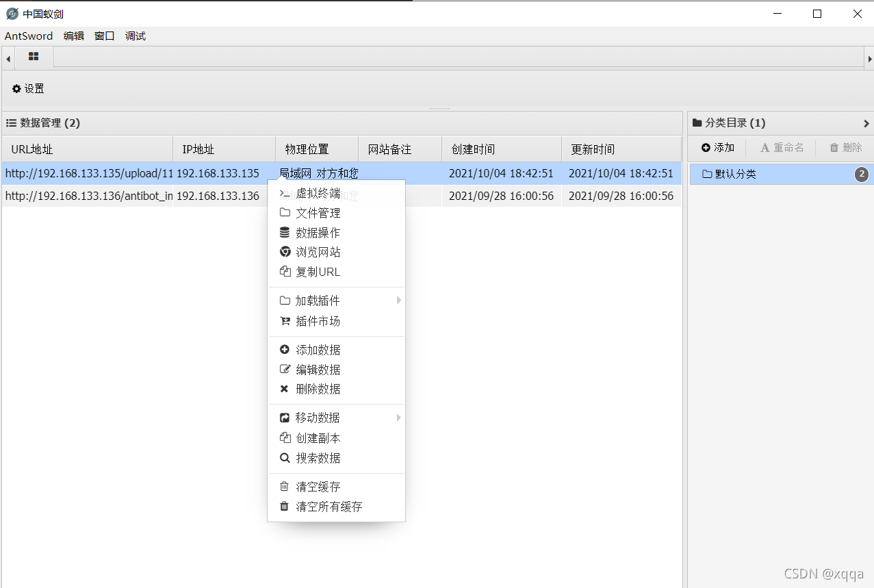This screenshot has height=588, width=874.
Task: Click the database icon beside 数据操作
Action: [285, 233]
